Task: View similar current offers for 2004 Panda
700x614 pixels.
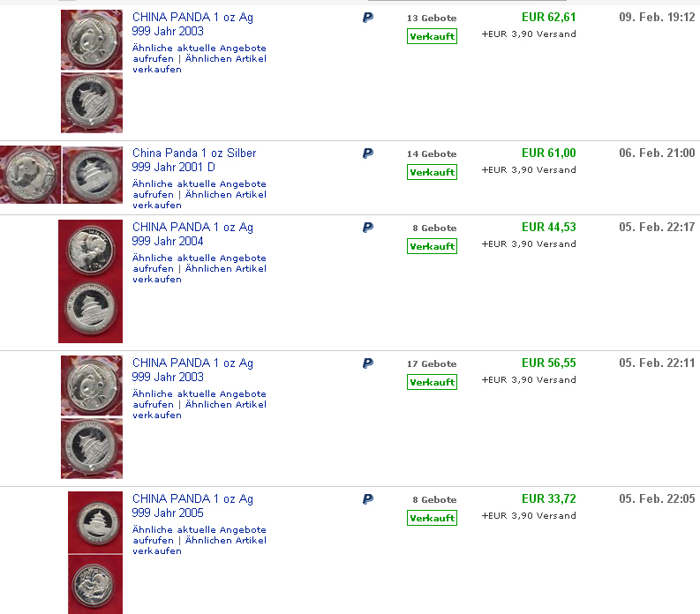Action: coord(199,258)
